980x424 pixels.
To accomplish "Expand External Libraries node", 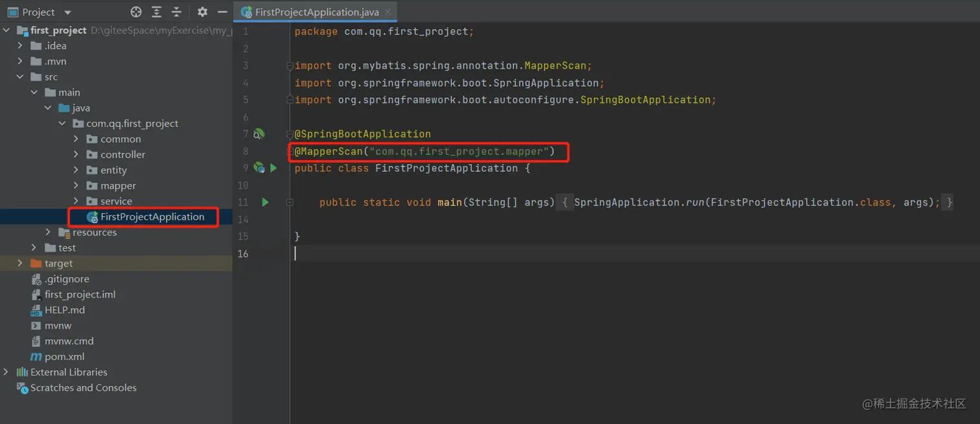I will pos(6,372).
